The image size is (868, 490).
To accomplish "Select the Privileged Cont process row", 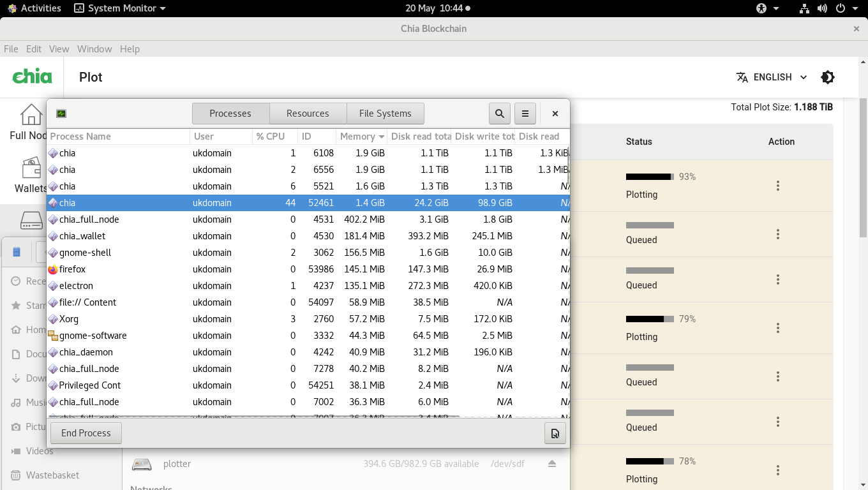I will 308,385.
